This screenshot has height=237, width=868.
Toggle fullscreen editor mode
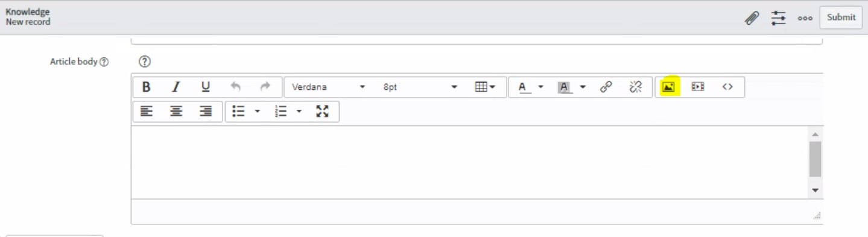[323, 112]
